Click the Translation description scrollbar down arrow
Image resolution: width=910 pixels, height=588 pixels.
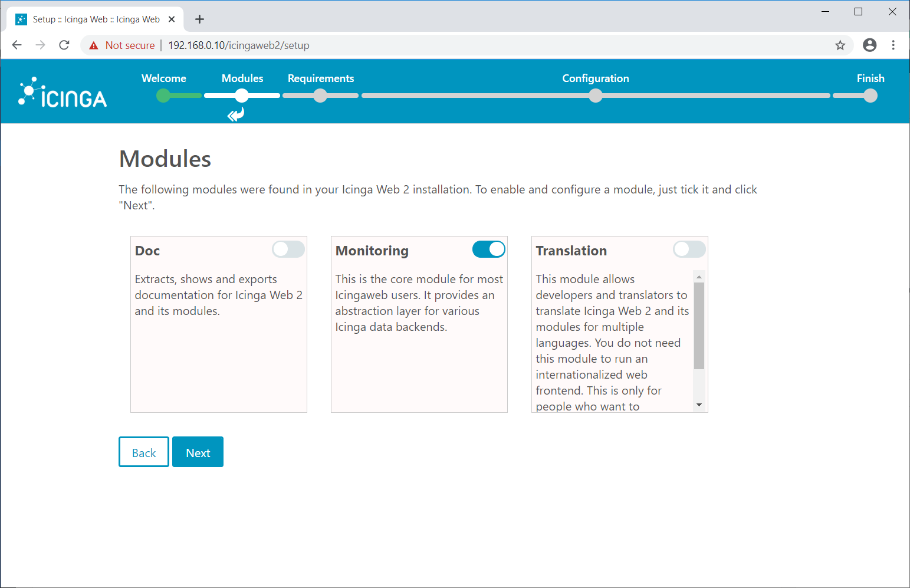coord(699,405)
